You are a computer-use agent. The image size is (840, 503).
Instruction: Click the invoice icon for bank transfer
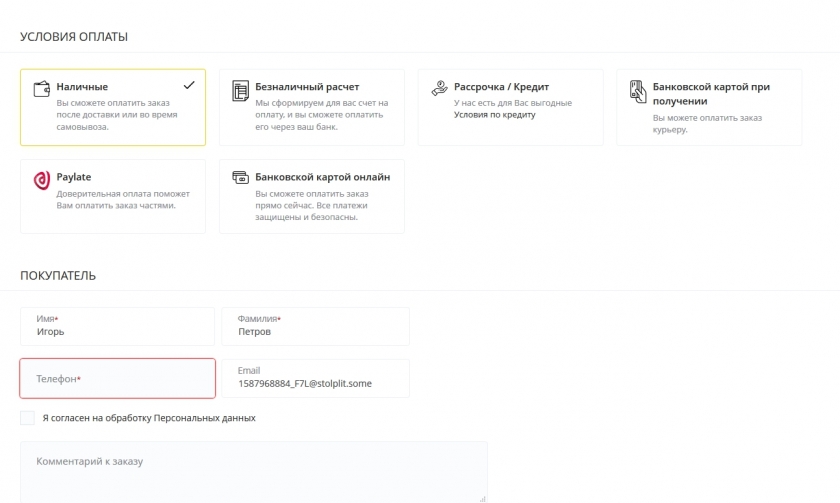[240, 90]
